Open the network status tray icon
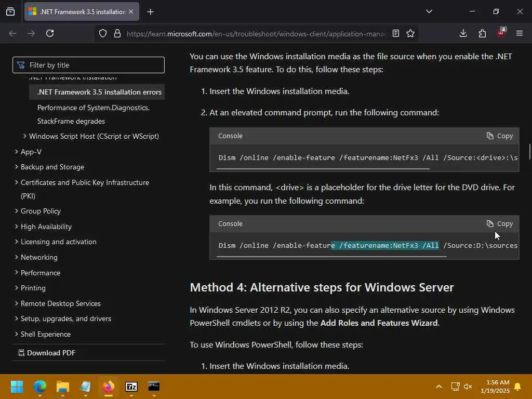 tap(455, 387)
